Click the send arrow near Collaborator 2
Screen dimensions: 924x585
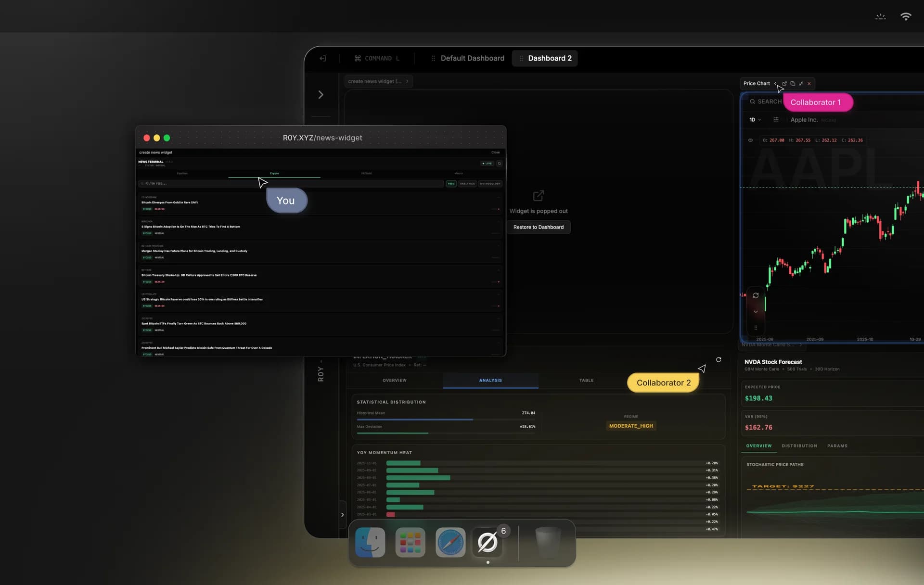pos(702,369)
